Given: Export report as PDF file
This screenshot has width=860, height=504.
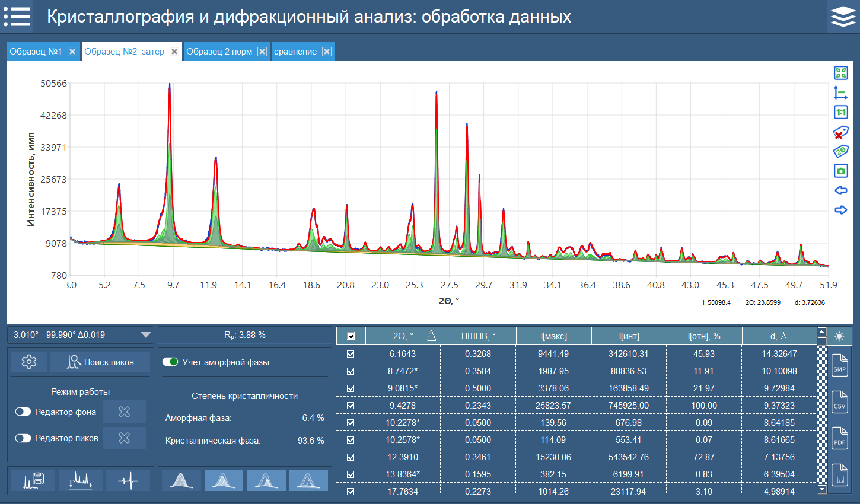Looking at the screenshot, I should 839,438.
